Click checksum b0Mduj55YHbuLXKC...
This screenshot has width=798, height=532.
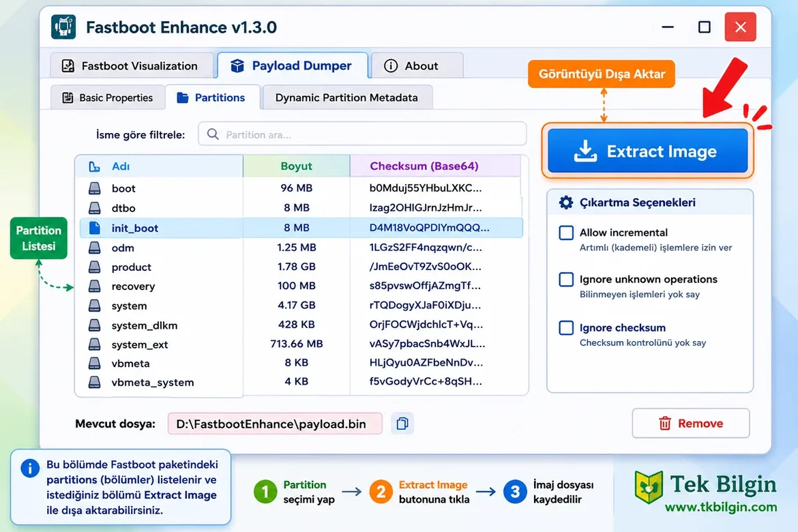coord(426,188)
